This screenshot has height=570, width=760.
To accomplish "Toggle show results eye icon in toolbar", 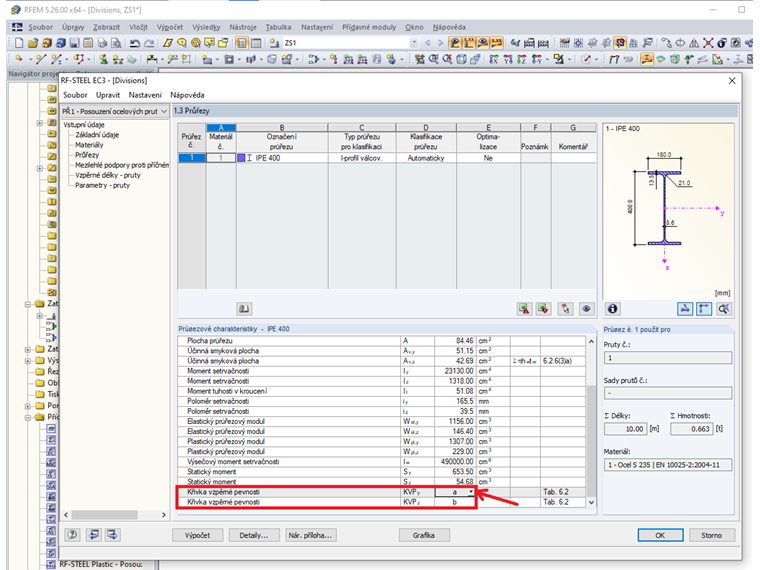I will [x=483, y=43].
